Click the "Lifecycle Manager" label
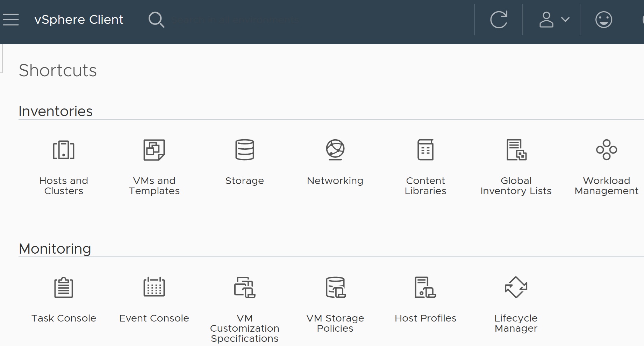This screenshot has height=346, width=644. [516, 323]
